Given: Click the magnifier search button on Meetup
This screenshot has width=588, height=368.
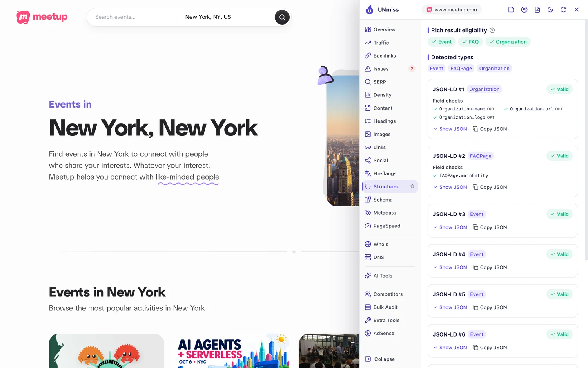Looking at the screenshot, I should point(282,17).
